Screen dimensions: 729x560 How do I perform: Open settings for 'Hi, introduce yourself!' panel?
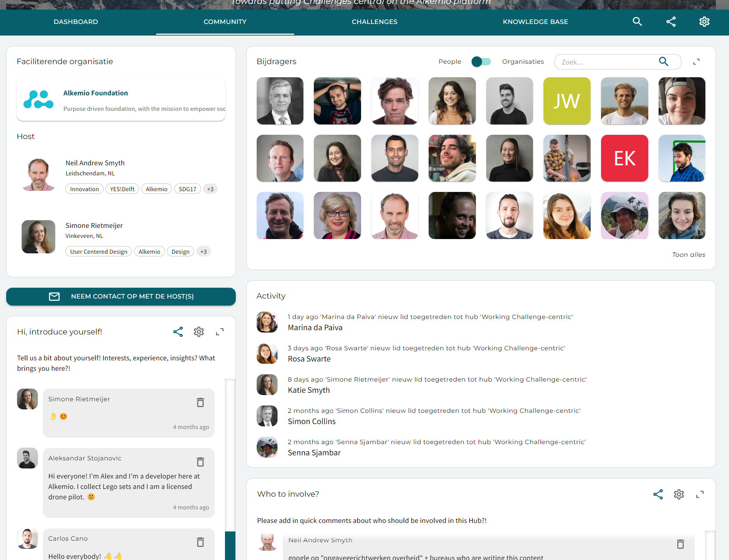pos(199,332)
